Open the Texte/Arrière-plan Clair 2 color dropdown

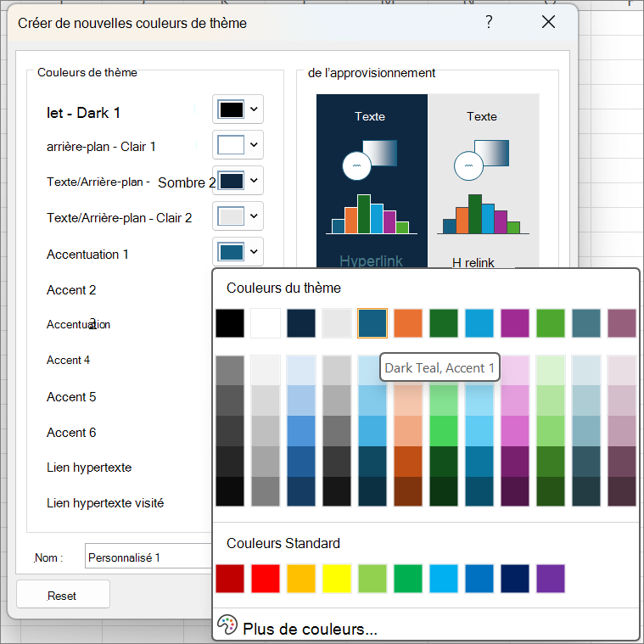pos(238,216)
